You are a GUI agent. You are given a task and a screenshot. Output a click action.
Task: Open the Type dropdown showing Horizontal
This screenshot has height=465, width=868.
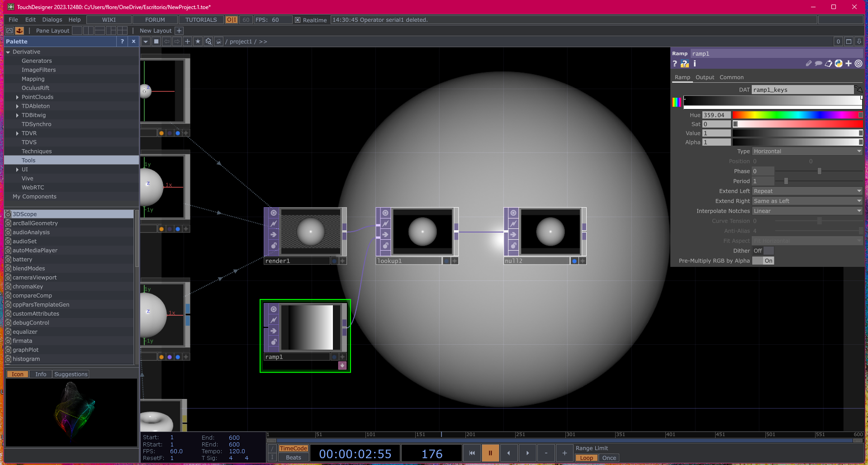[807, 151]
